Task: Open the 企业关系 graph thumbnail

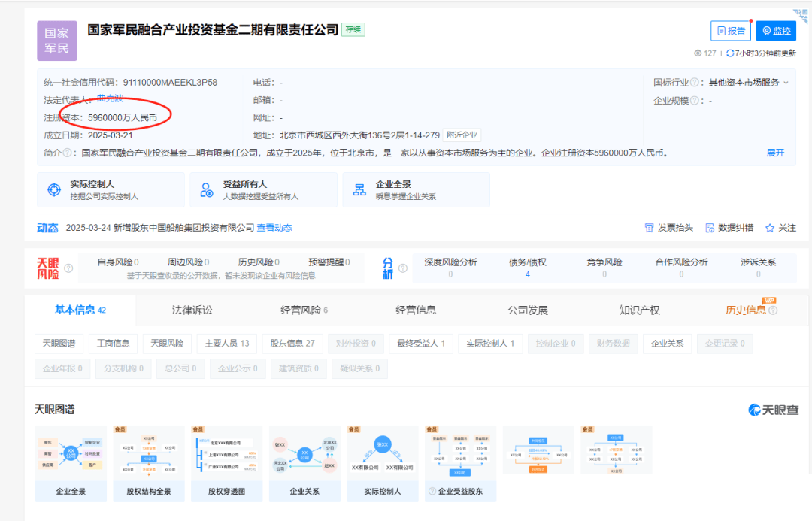Action: [x=304, y=464]
